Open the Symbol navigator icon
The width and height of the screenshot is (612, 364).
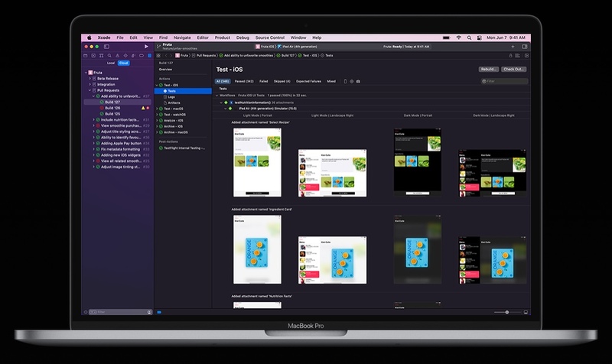(102, 56)
